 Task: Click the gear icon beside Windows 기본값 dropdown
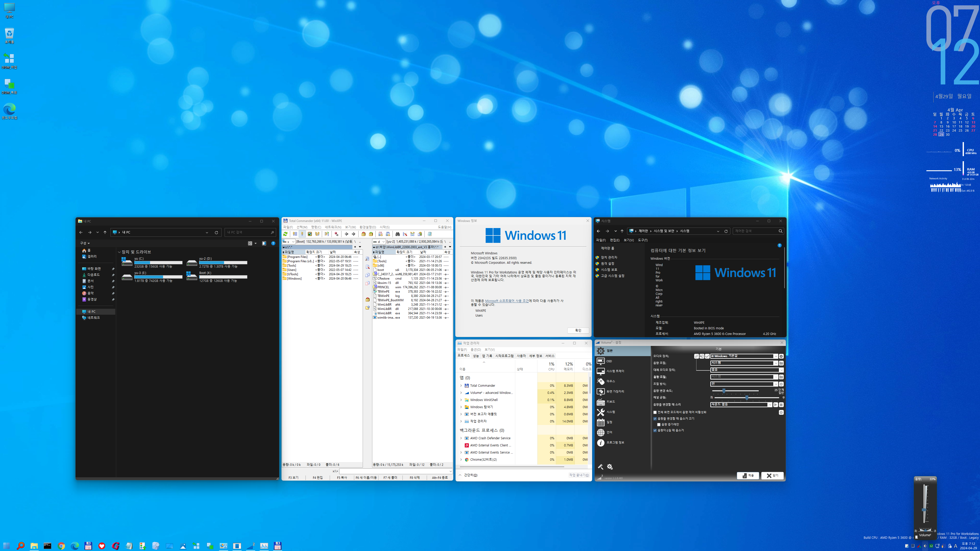pyautogui.click(x=781, y=356)
